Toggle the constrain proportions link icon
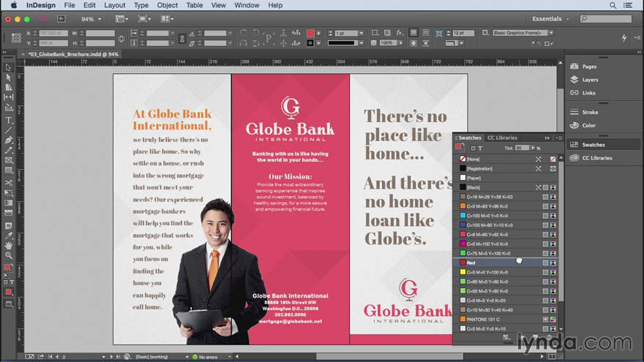Viewport: 644px width, 362px height. [121, 39]
